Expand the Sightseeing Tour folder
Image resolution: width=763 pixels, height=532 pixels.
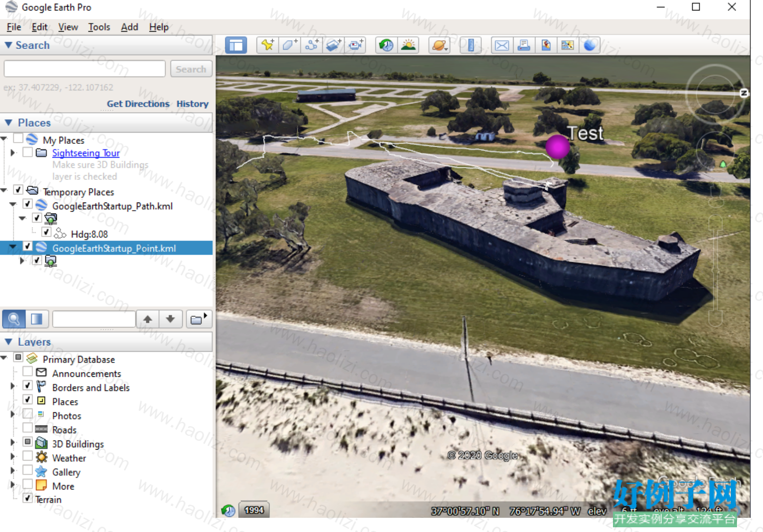pyautogui.click(x=13, y=152)
